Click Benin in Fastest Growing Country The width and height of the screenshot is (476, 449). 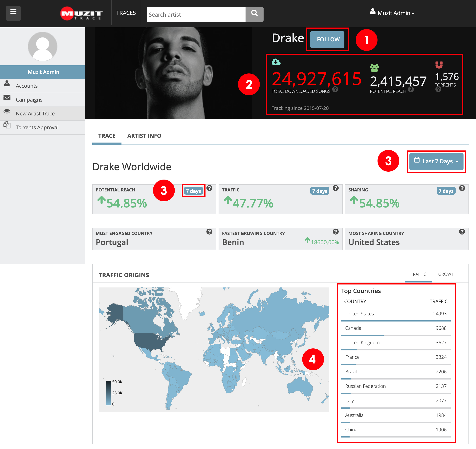233,242
